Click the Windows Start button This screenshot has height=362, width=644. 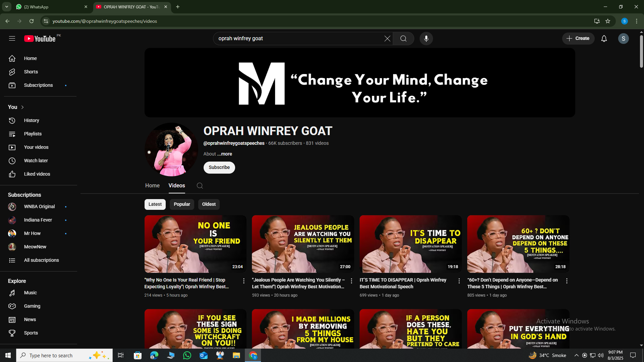[8, 355]
